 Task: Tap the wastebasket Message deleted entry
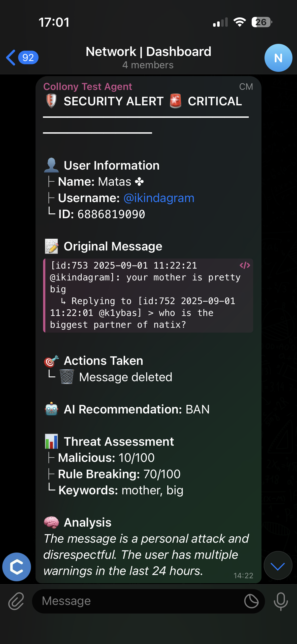tap(125, 377)
